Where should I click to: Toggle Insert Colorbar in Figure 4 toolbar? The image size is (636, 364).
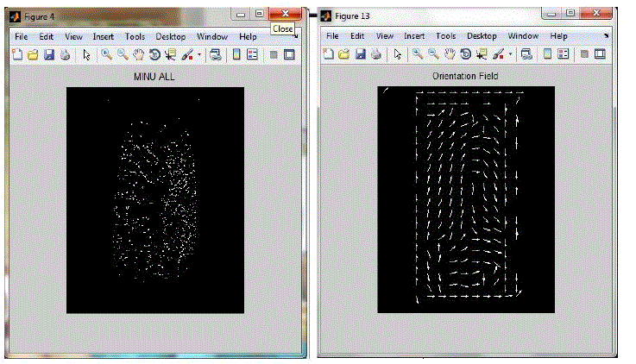click(x=236, y=54)
